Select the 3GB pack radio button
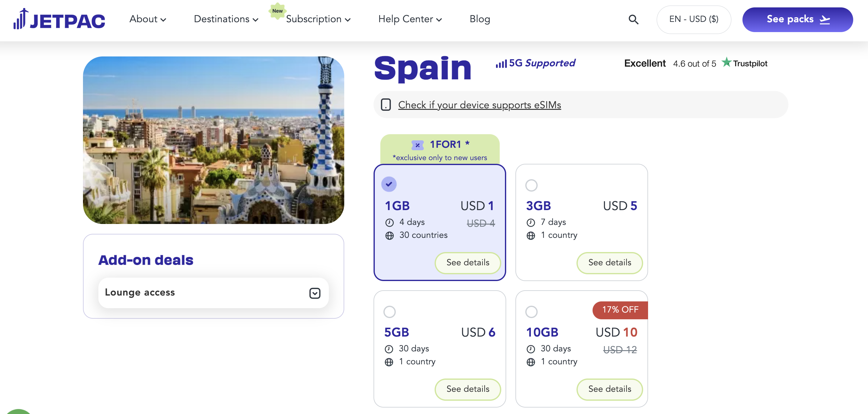Viewport: 868px width, 414px height. point(531,185)
